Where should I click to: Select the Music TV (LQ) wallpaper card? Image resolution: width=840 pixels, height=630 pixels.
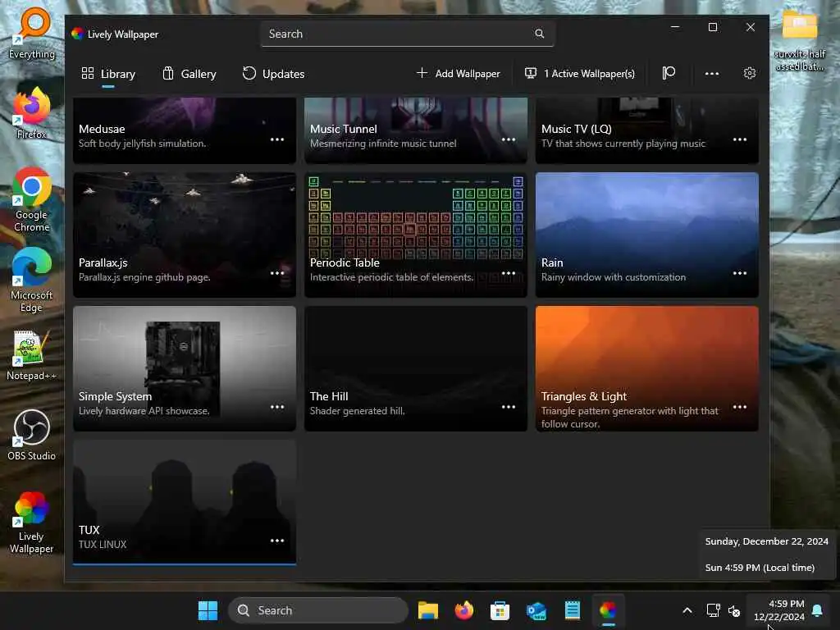(647, 130)
